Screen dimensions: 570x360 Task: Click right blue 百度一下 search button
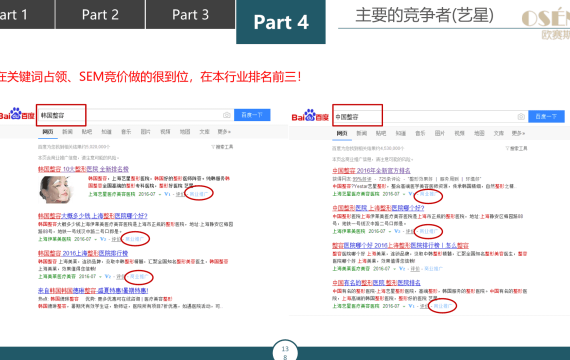point(546,116)
